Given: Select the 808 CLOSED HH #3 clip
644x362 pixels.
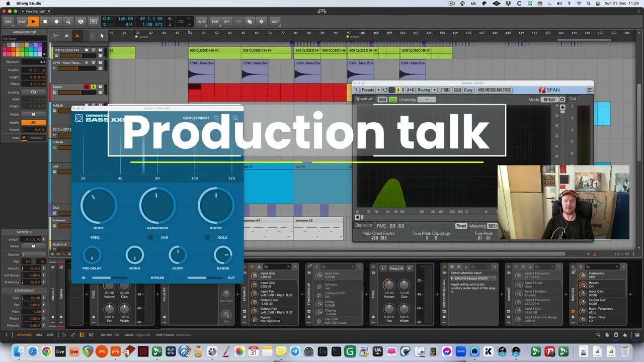Looking at the screenshot, I should pyautogui.click(x=215, y=53).
